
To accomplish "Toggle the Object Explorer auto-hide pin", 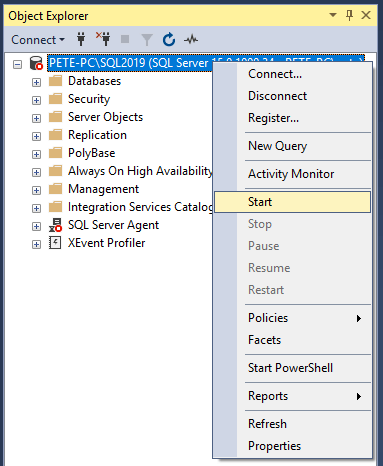I will [x=349, y=15].
